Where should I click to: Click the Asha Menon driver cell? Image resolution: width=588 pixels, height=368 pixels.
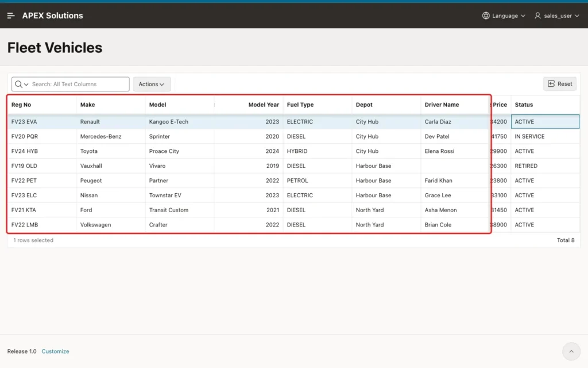pyautogui.click(x=455, y=210)
